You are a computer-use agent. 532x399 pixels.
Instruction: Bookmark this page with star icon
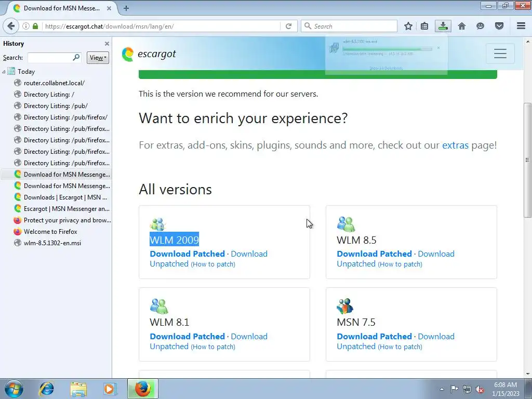[408, 26]
